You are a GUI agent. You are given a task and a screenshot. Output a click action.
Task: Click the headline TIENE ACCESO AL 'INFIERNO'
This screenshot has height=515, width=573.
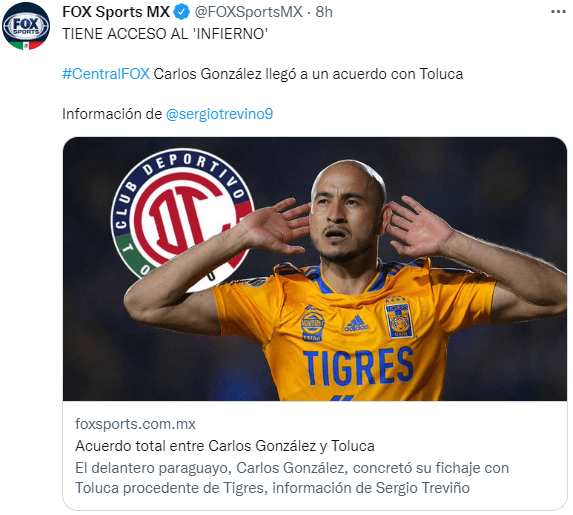coord(165,34)
